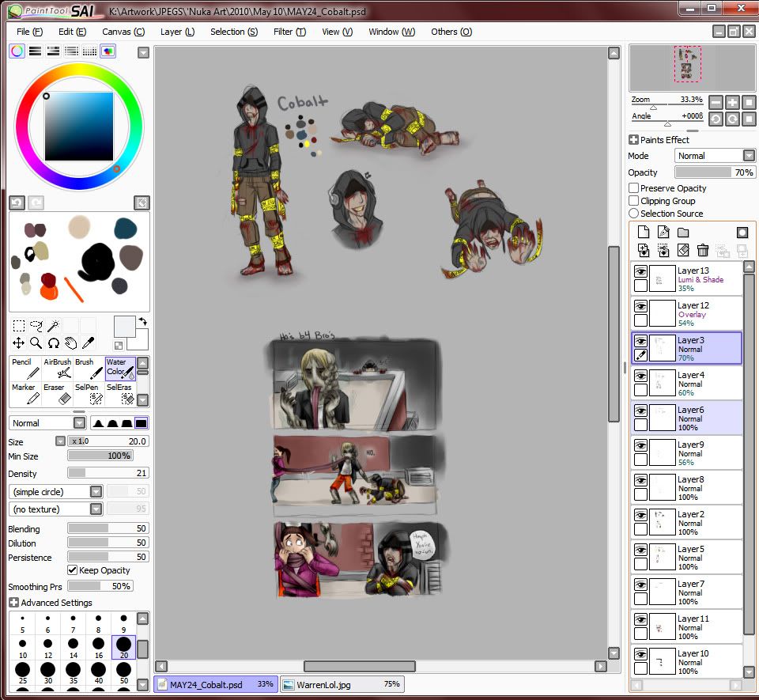Image resolution: width=759 pixels, height=700 pixels.
Task: Create a new layer set folder
Action: (683, 232)
